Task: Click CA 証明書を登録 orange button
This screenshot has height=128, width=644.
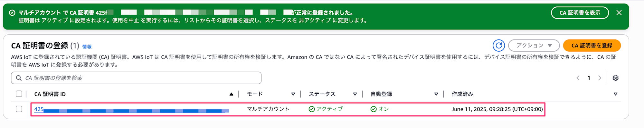Action: pos(592,46)
